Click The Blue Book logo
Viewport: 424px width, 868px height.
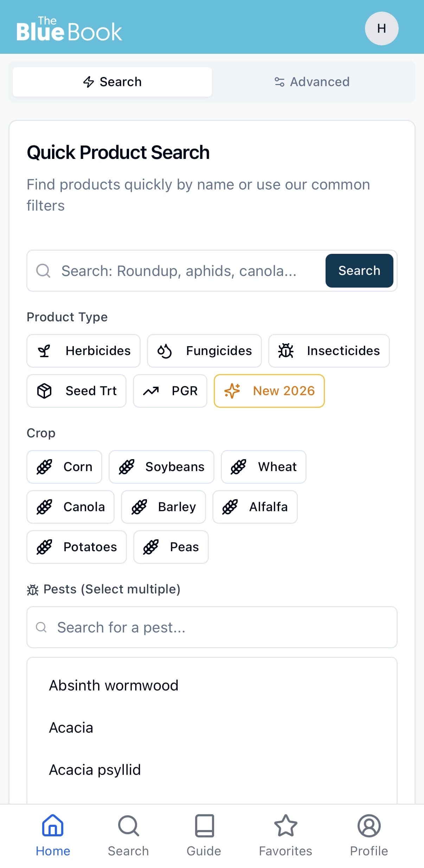point(69,29)
